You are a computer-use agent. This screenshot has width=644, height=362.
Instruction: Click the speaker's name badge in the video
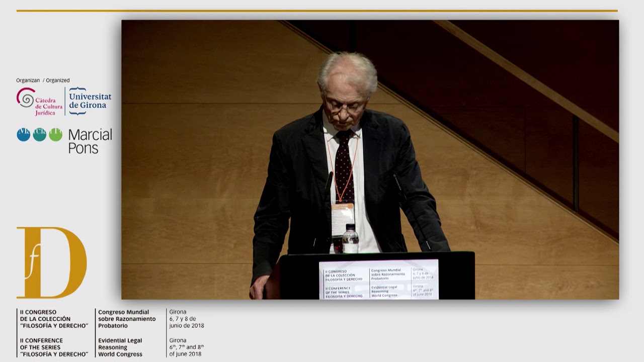pyautogui.click(x=343, y=219)
